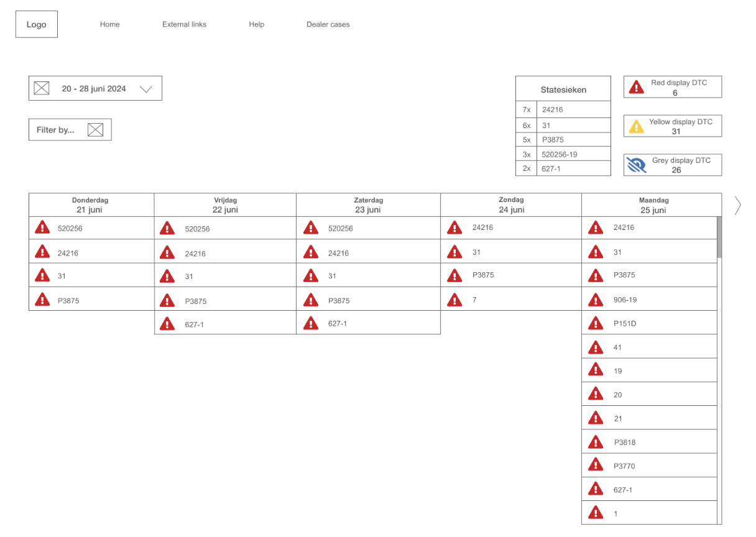Click the warning icon beside code 7 on Zondag

[454, 300]
